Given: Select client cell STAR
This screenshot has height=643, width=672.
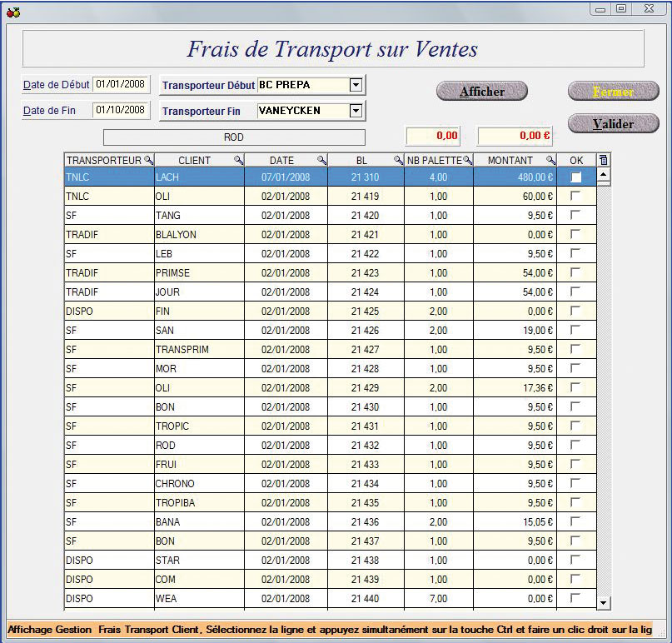Looking at the screenshot, I should click(x=199, y=561).
